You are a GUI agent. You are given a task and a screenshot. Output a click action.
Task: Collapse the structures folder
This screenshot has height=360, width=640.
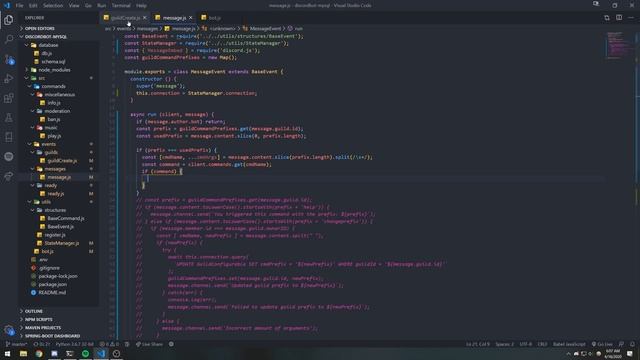(55, 210)
